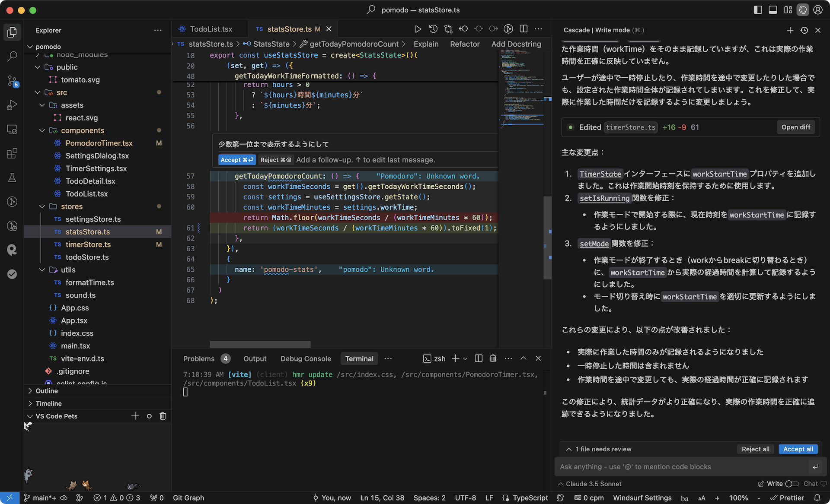Switch to the TodoList.tsx tab
The width and height of the screenshot is (830, 504).
pos(211,29)
